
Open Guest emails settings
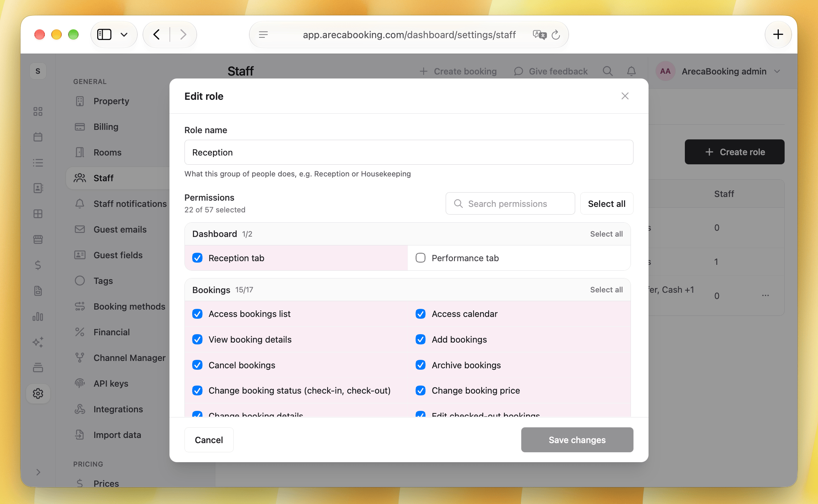click(x=120, y=229)
